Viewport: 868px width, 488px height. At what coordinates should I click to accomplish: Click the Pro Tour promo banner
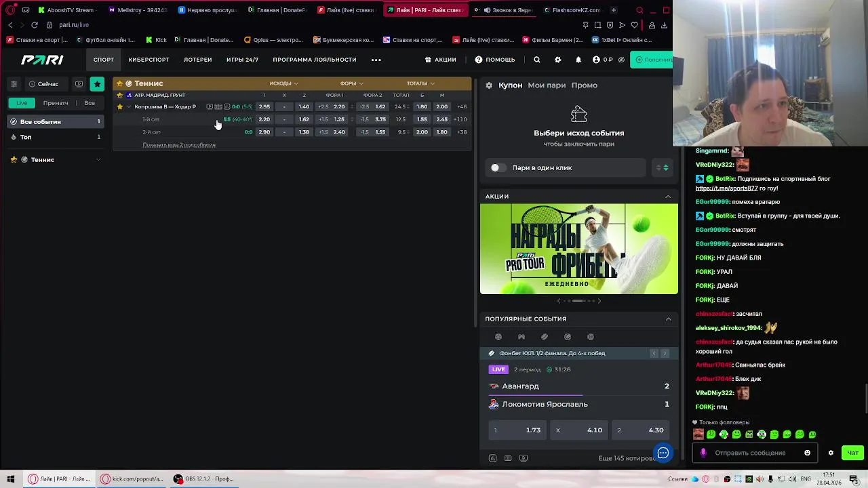pos(579,249)
